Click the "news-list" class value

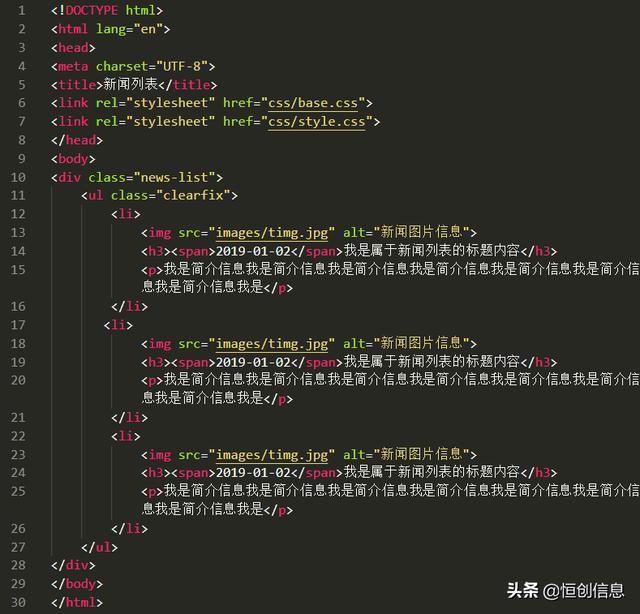pos(175,177)
